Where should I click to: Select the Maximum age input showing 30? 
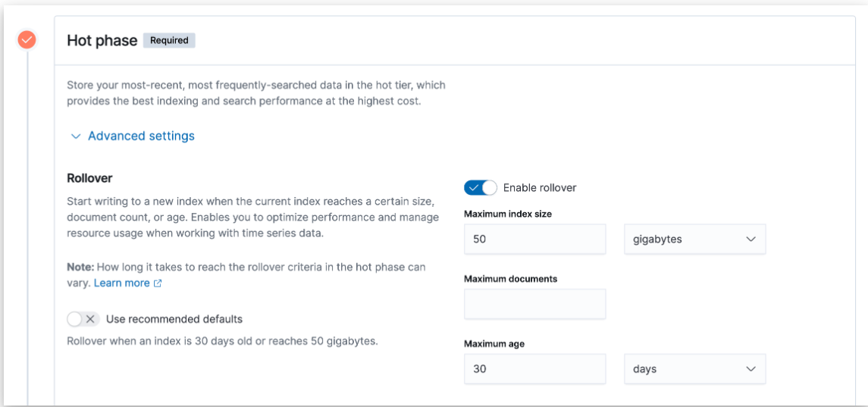534,369
